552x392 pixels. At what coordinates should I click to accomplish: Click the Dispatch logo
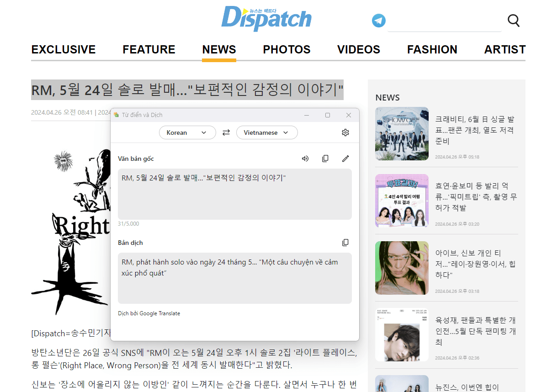coord(266,19)
